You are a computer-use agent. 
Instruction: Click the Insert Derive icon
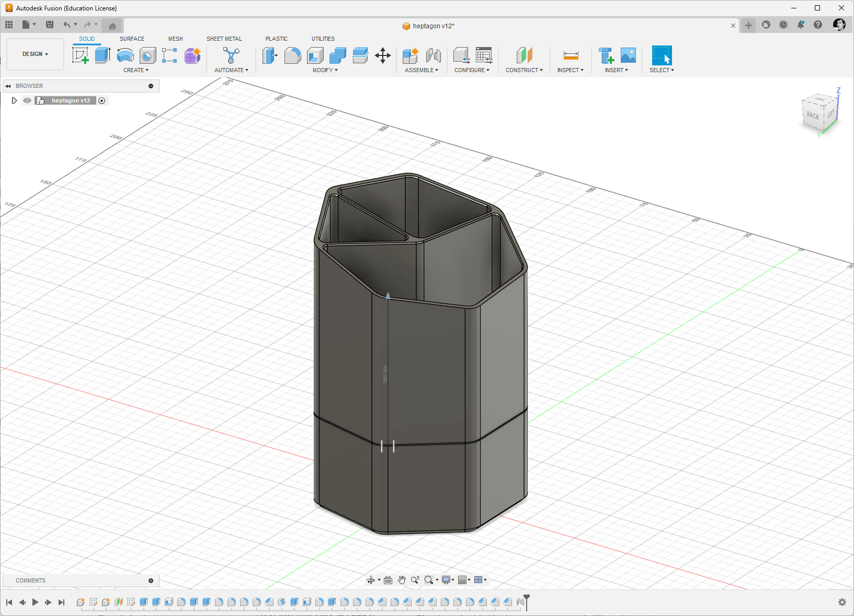606,55
